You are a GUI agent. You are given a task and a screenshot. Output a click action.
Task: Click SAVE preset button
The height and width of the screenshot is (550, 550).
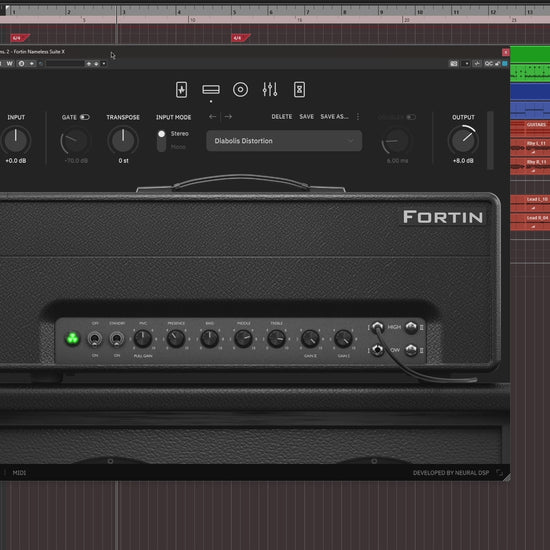pos(307,116)
